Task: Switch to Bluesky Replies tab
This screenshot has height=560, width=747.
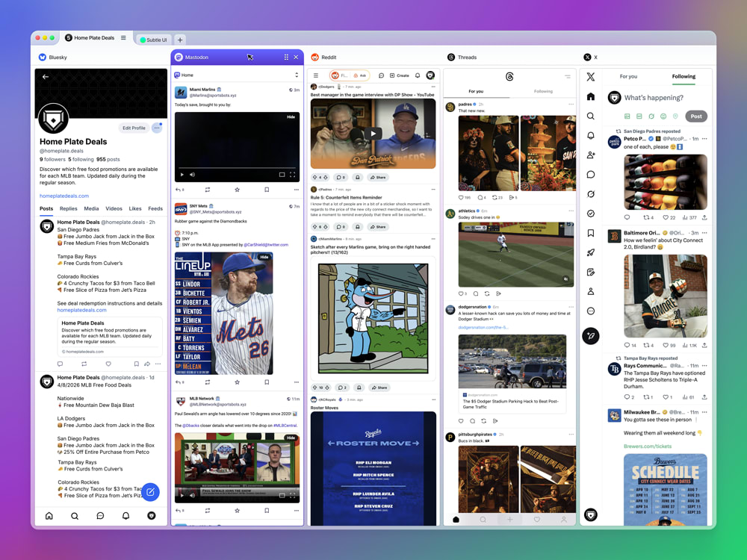Action: point(68,208)
